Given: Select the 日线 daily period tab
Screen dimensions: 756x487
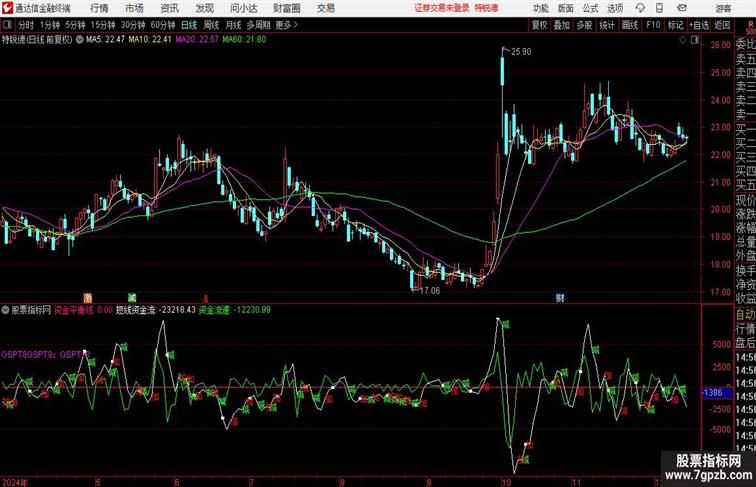Looking at the screenshot, I should pyautogui.click(x=189, y=25).
